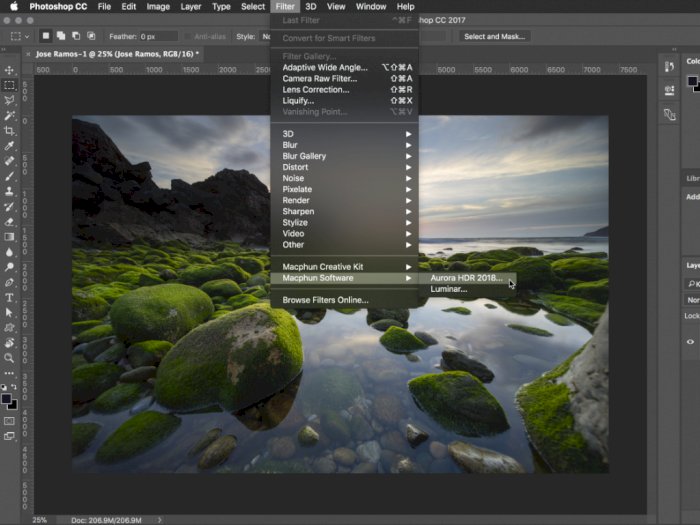The height and width of the screenshot is (525, 700).
Task: Click the Color panel foreground swatch
Action: click(692, 81)
